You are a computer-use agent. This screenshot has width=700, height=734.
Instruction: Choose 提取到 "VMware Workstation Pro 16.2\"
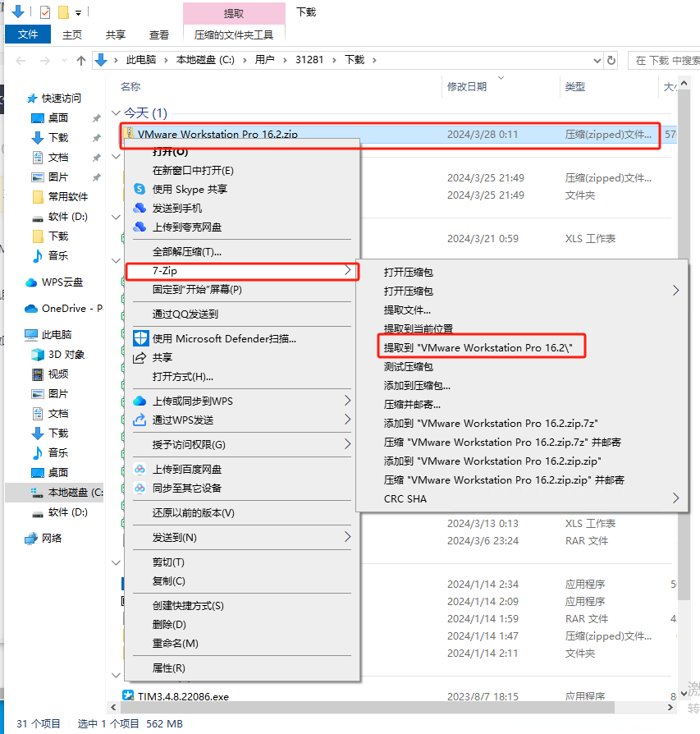478,348
